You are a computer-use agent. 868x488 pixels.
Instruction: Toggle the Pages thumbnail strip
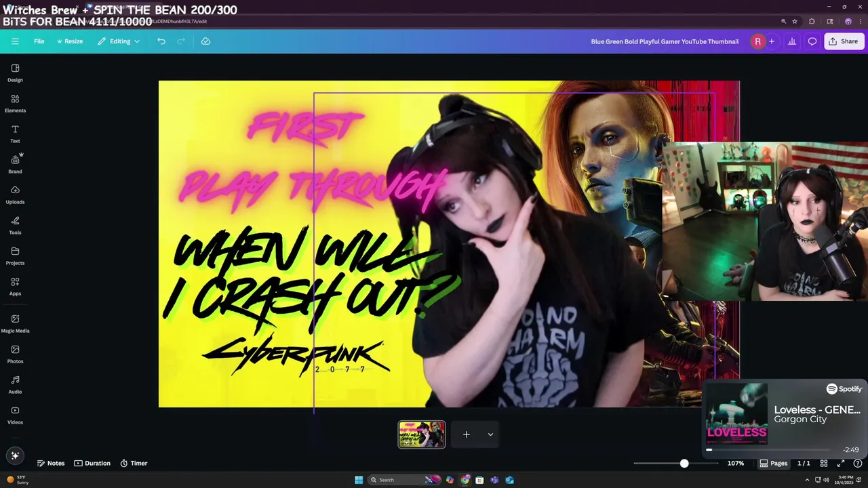774,464
